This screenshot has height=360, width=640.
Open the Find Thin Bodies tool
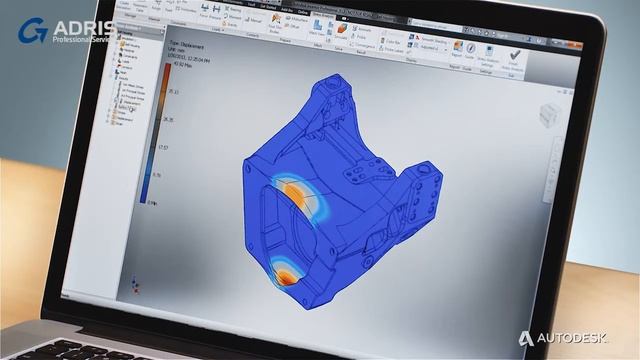point(276,23)
